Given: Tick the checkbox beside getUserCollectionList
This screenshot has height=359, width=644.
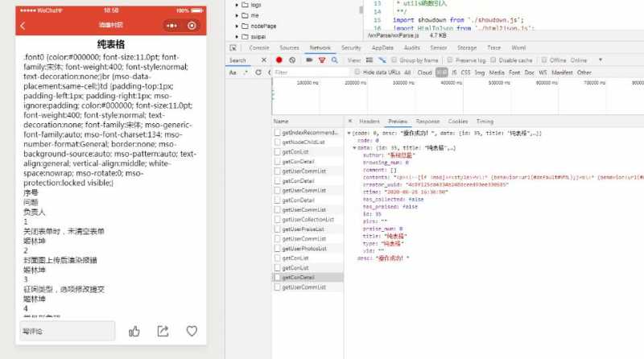Looking at the screenshot, I should coord(277,219).
